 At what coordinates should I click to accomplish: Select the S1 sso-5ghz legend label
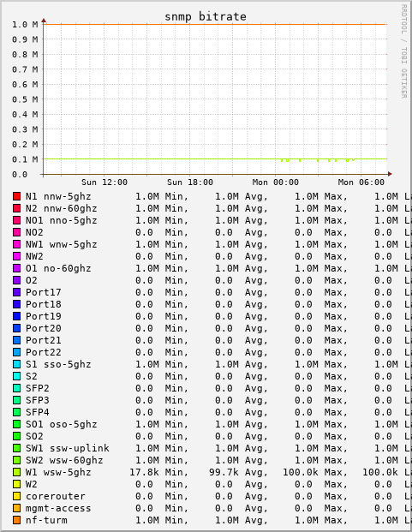click(58, 364)
